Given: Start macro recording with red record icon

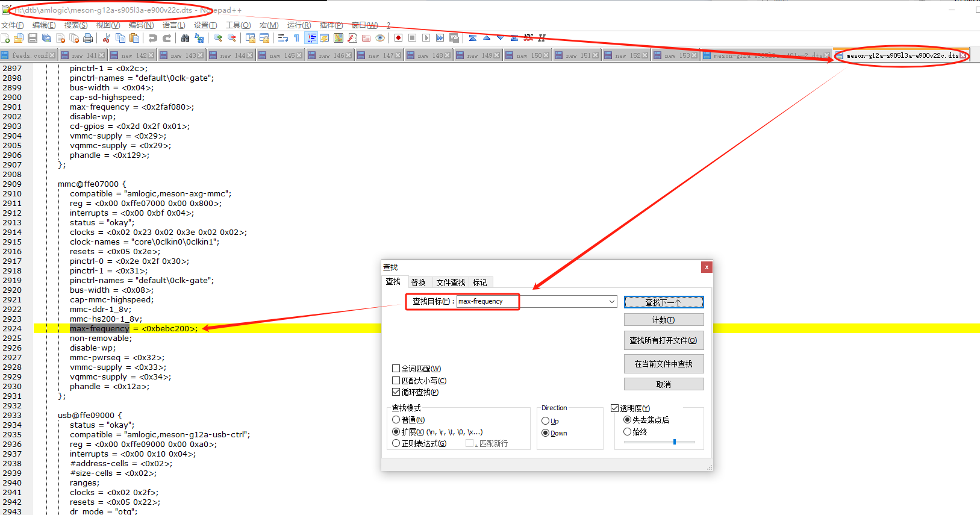Looking at the screenshot, I should (x=398, y=38).
